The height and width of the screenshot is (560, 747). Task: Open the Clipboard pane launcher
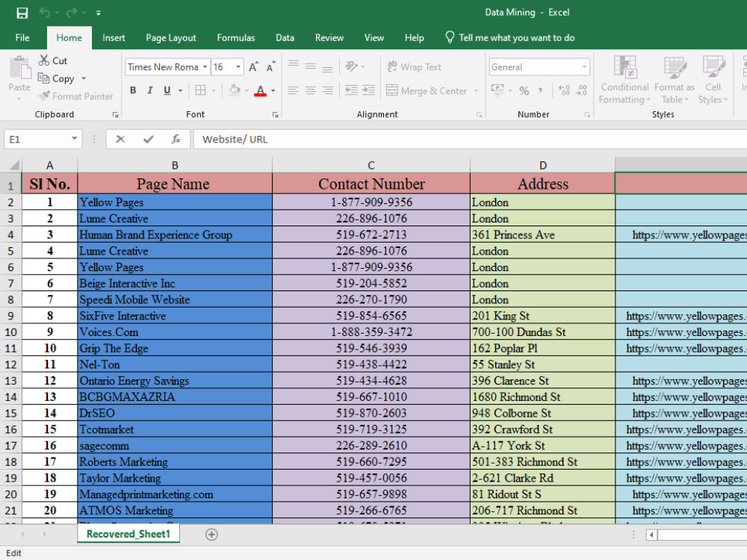(115, 115)
